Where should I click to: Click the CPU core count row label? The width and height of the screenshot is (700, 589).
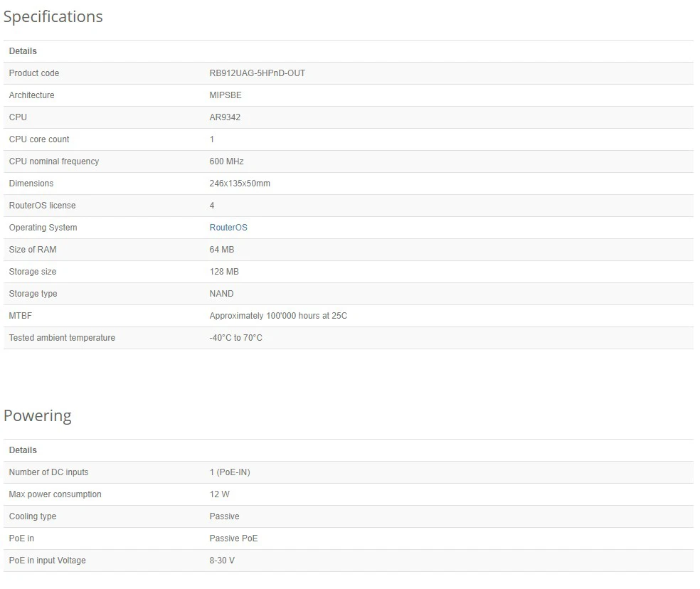pyautogui.click(x=39, y=139)
